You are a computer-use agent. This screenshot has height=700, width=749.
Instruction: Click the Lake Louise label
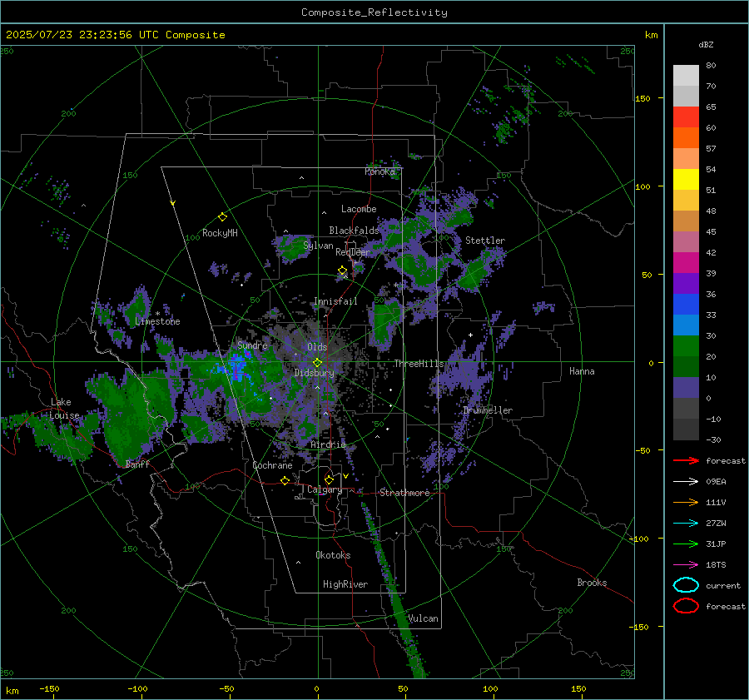tap(64, 409)
